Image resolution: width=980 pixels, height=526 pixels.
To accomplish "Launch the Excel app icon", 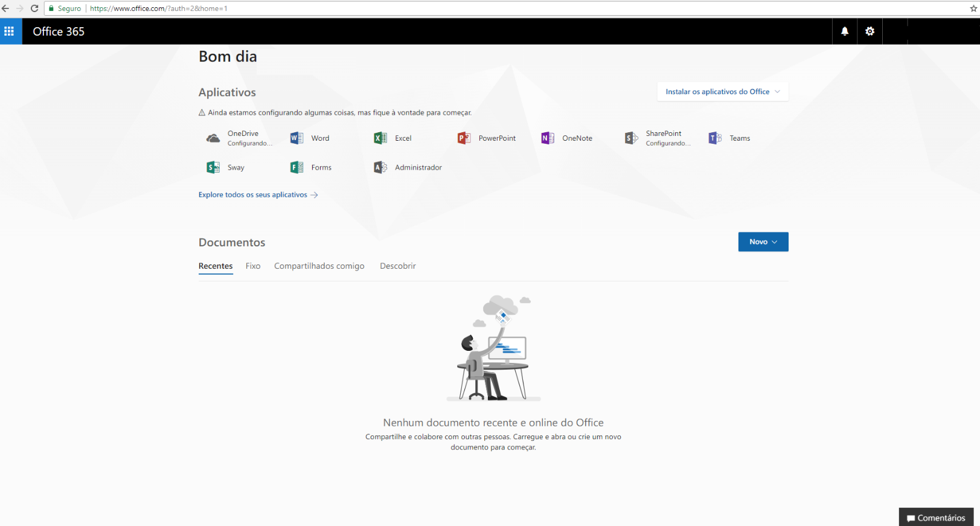I will click(380, 138).
